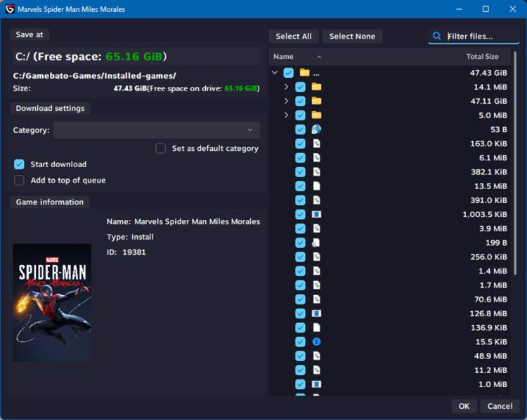527x420 pixels.
Task: Toggle the Start download checkbox
Action: coord(19,164)
